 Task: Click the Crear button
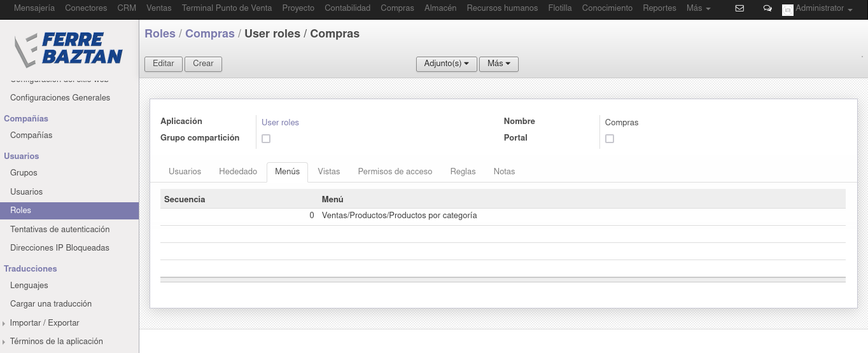point(204,64)
